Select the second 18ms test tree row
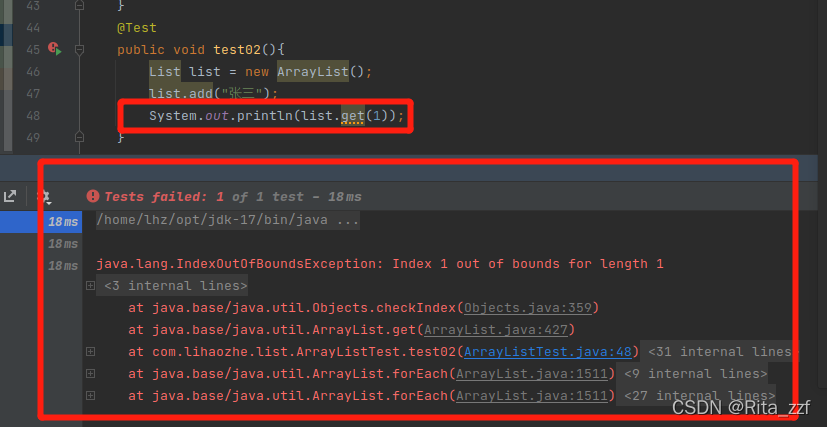This screenshot has height=427, width=827. click(63, 244)
